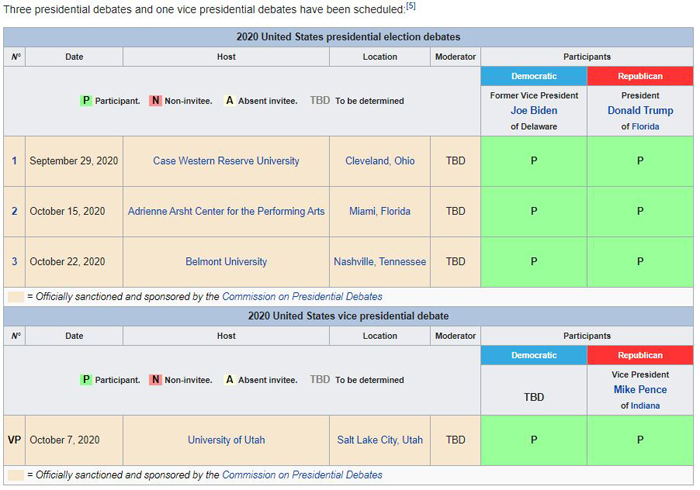
Task: Click debate number 2 link
Action: (x=14, y=211)
